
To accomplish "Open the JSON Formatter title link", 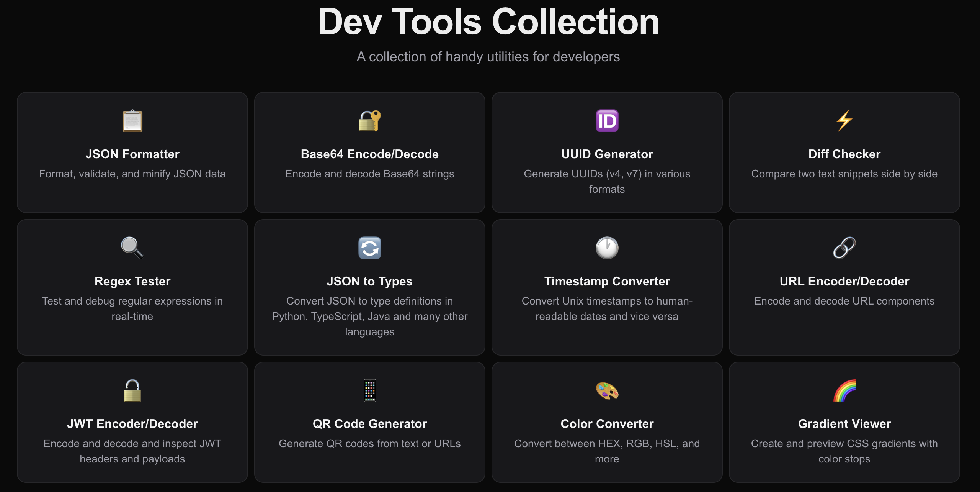I will coord(132,154).
